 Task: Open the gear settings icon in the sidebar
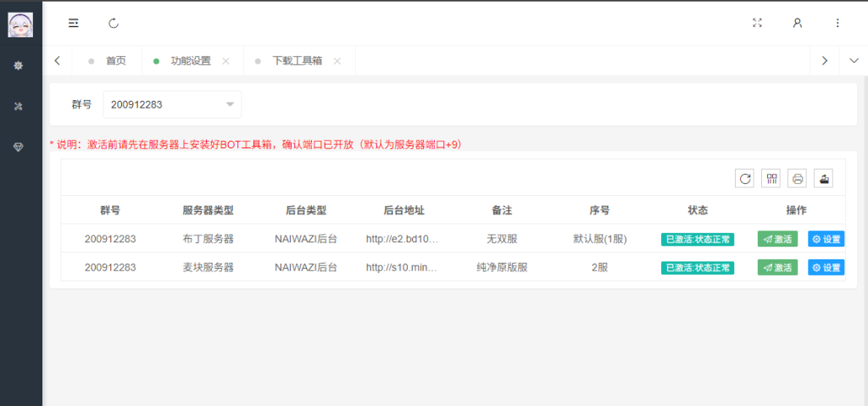(x=19, y=65)
